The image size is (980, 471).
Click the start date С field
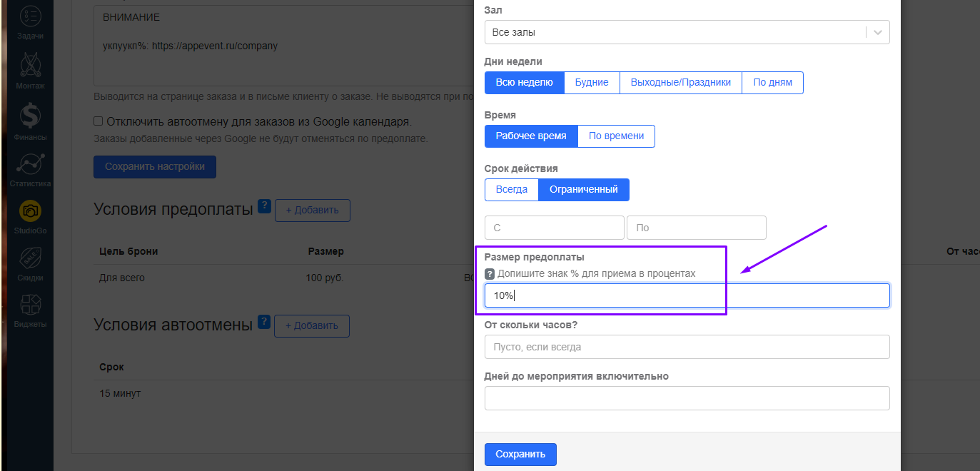554,228
